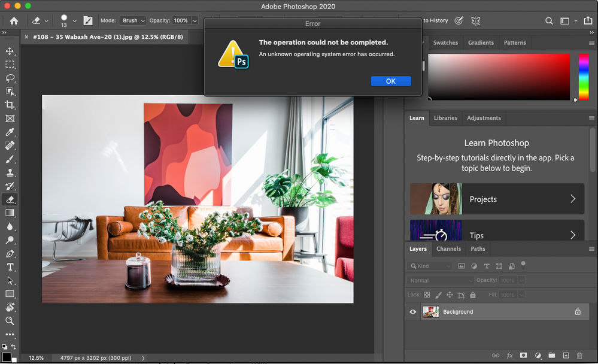Open the eraser Mode dropdown showing Brush
This screenshot has height=364, width=598.
133,20
